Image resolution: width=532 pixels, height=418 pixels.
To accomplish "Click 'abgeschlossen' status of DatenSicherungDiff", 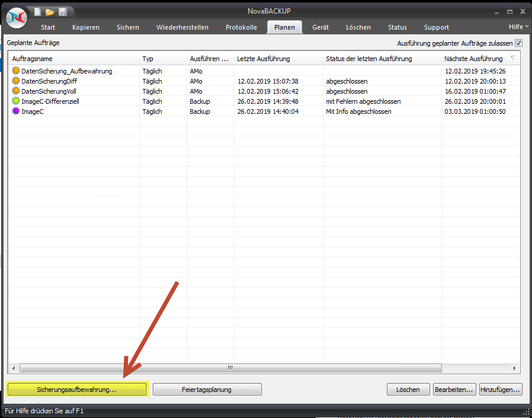I will pyautogui.click(x=347, y=81).
